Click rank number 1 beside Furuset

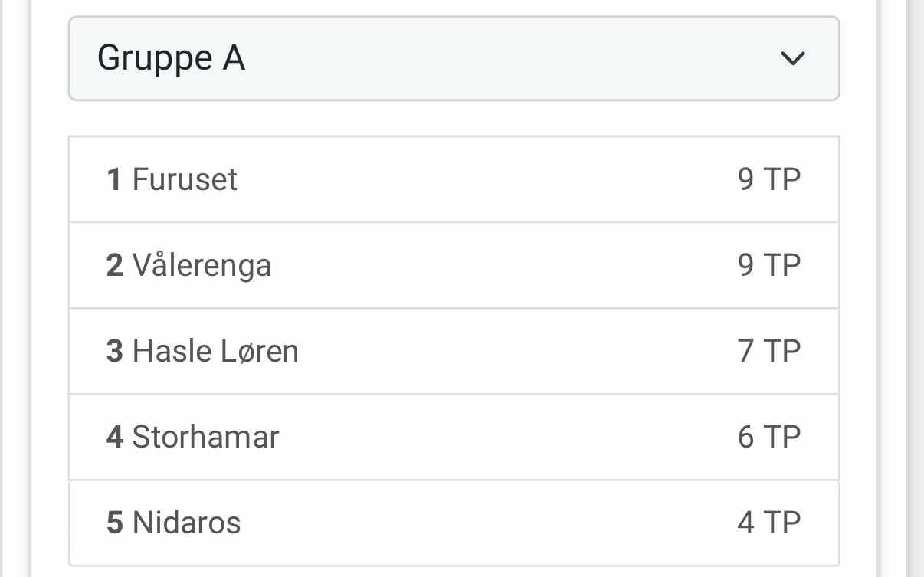114,179
